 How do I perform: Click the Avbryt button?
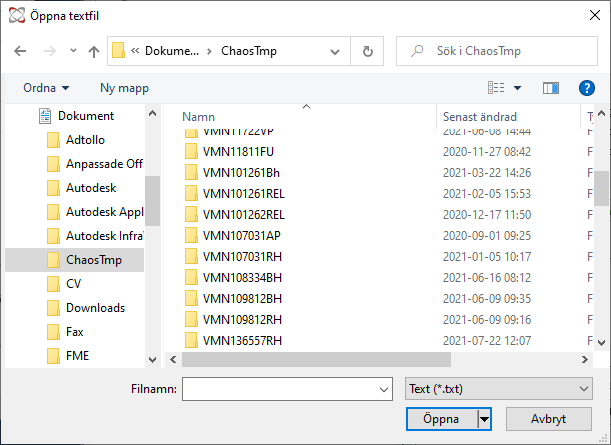(x=549, y=419)
